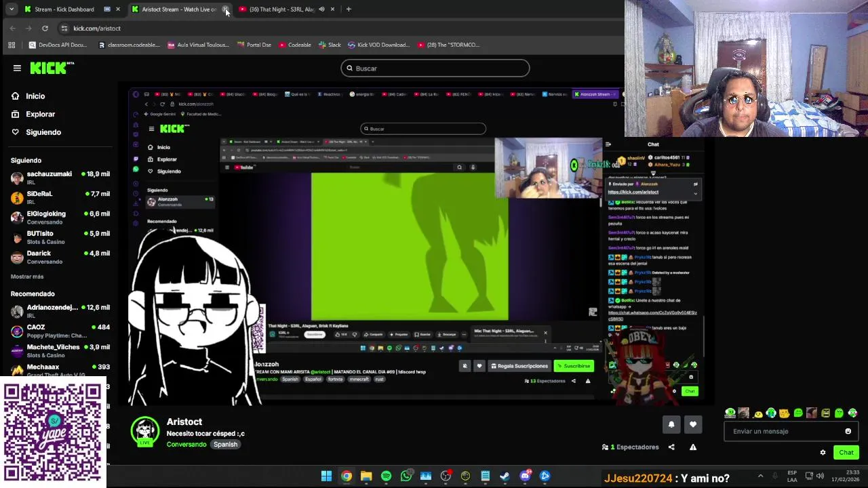Viewport: 868px width, 488px height.
Task: Open Aula Virtual Toulous bookmark
Action: click(x=198, y=45)
